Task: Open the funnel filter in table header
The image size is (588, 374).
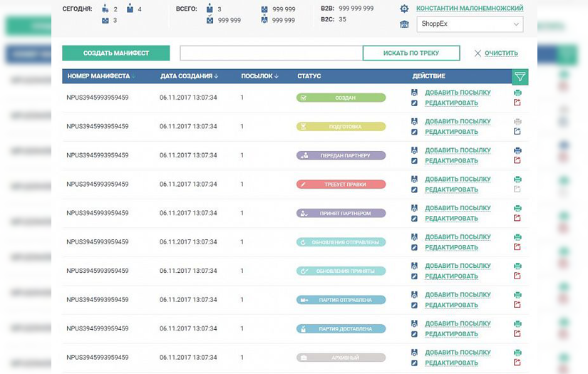Action: tap(520, 76)
